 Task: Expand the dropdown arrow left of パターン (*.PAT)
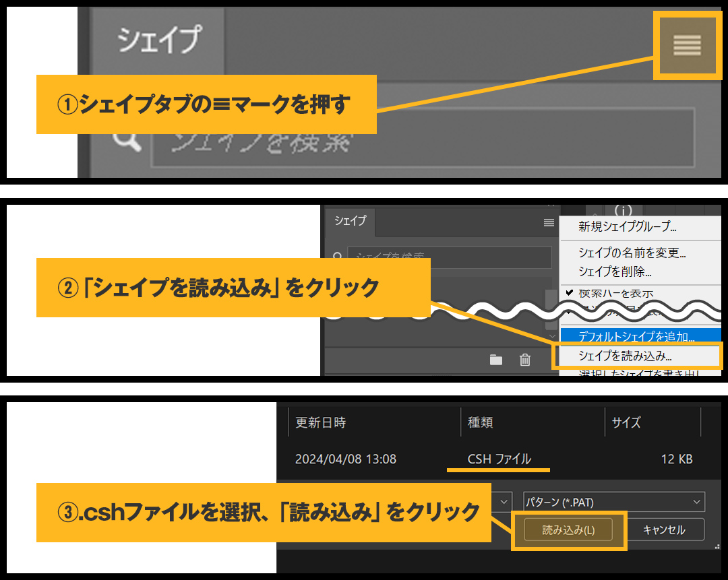(504, 502)
